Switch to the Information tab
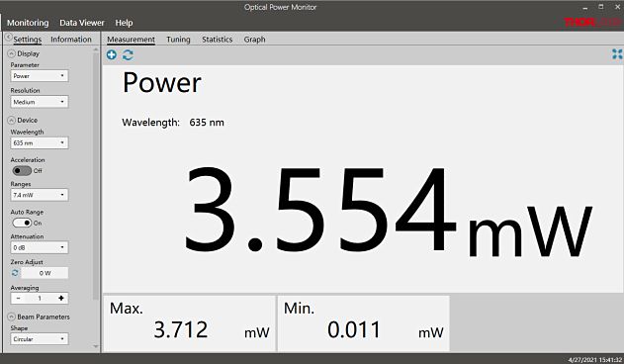624x364 pixels. tap(71, 40)
